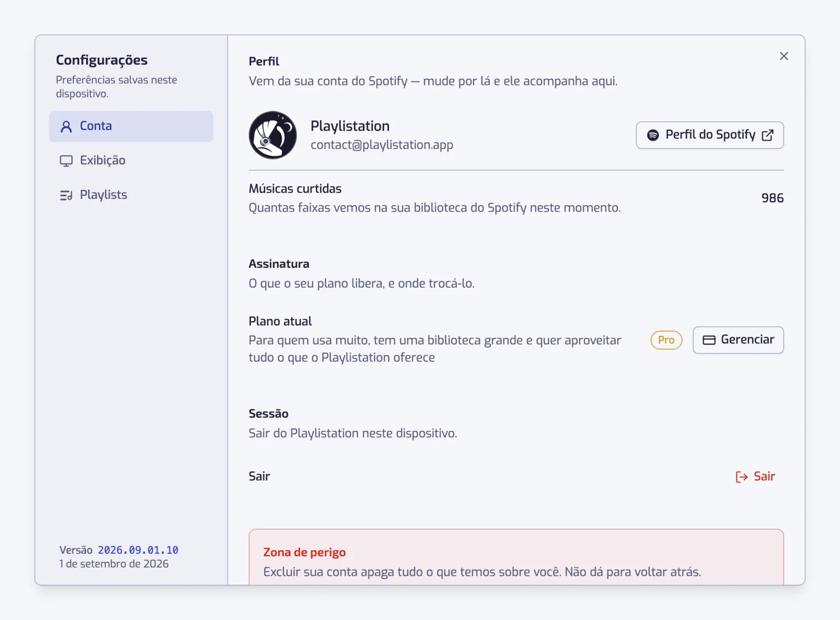Viewport: 840px width, 620px height.
Task: Click the Sessão section heading
Action: click(268, 414)
